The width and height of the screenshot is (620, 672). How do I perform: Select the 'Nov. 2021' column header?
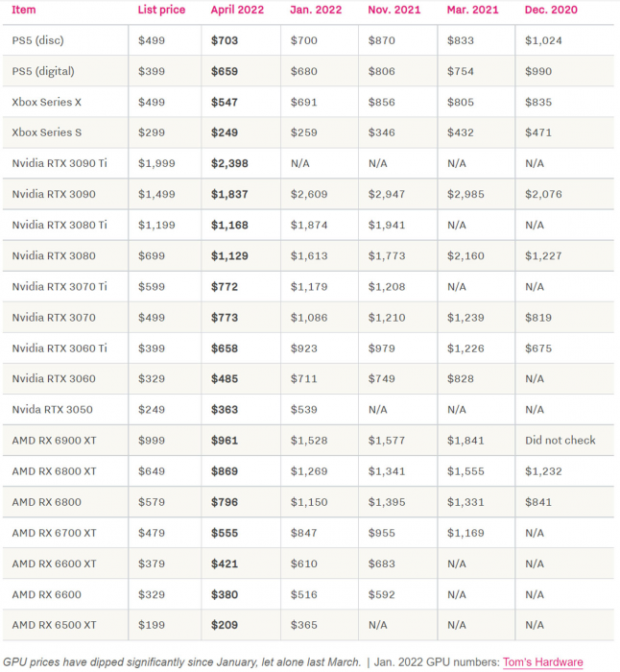[x=393, y=10]
